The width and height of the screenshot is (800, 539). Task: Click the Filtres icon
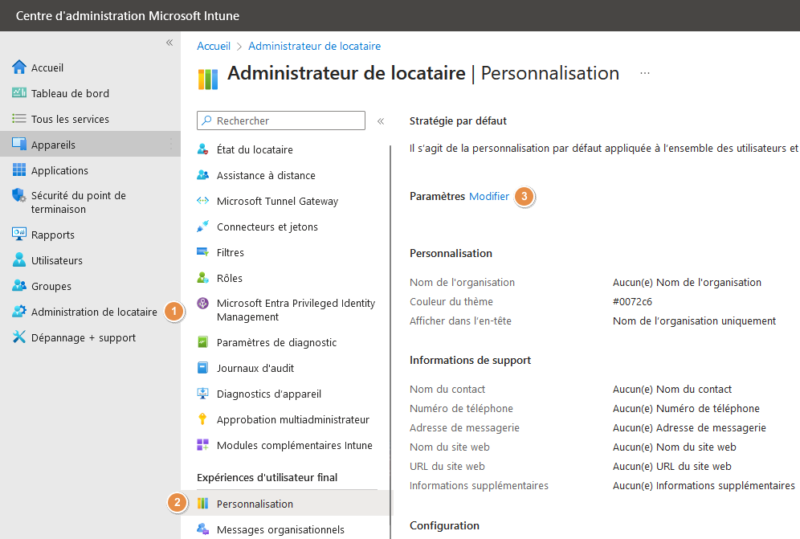[203, 252]
